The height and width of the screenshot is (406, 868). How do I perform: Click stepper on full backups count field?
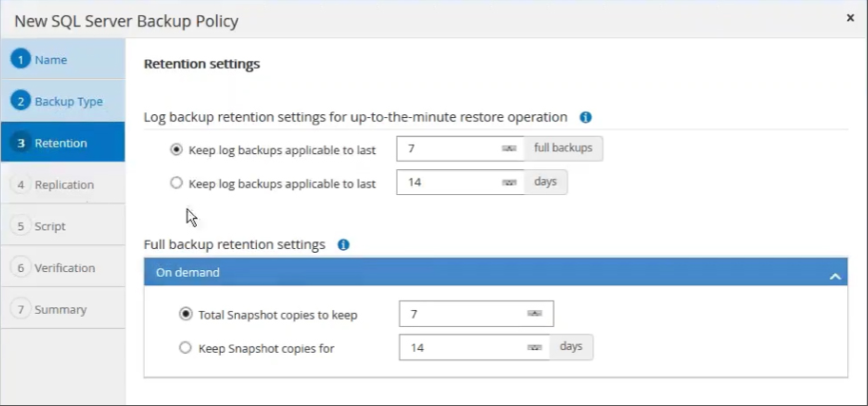(x=509, y=149)
